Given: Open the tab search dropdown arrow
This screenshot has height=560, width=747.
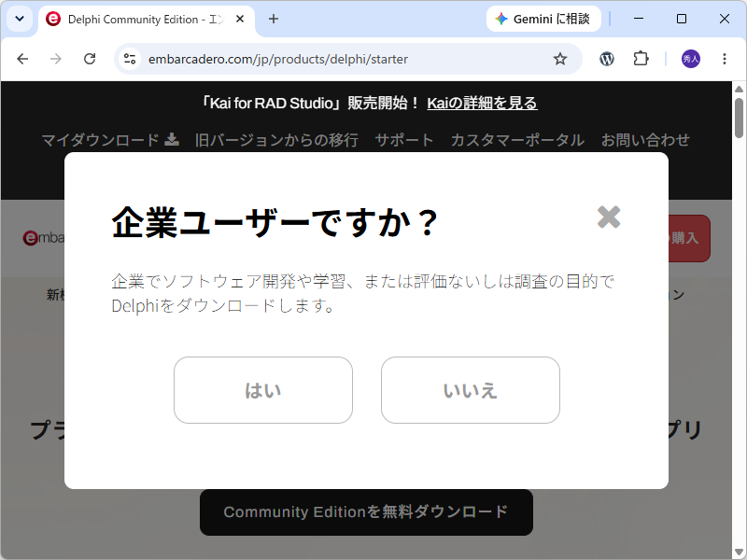Looking at the screenshot, I should [x=20, y=19].
